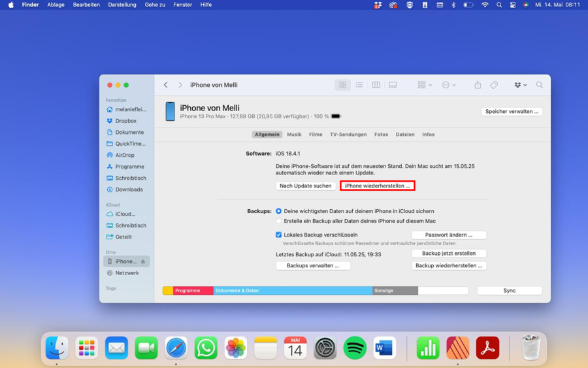
Task: Go back with the left chevron arrow
Action: [166, 85]
